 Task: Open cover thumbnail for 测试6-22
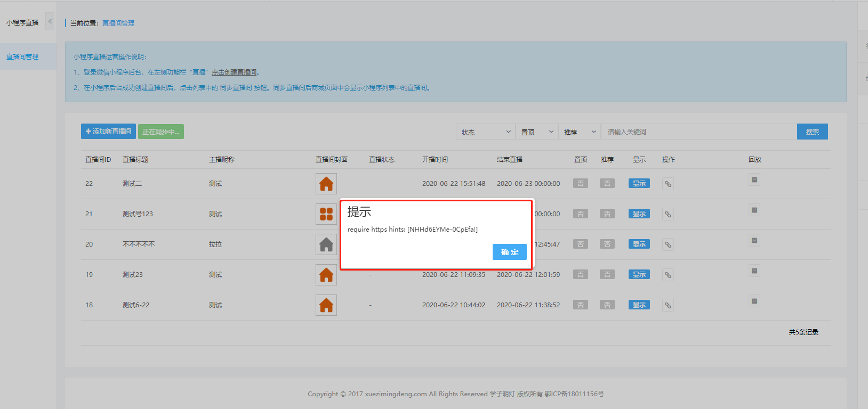[x=326, y=305]
